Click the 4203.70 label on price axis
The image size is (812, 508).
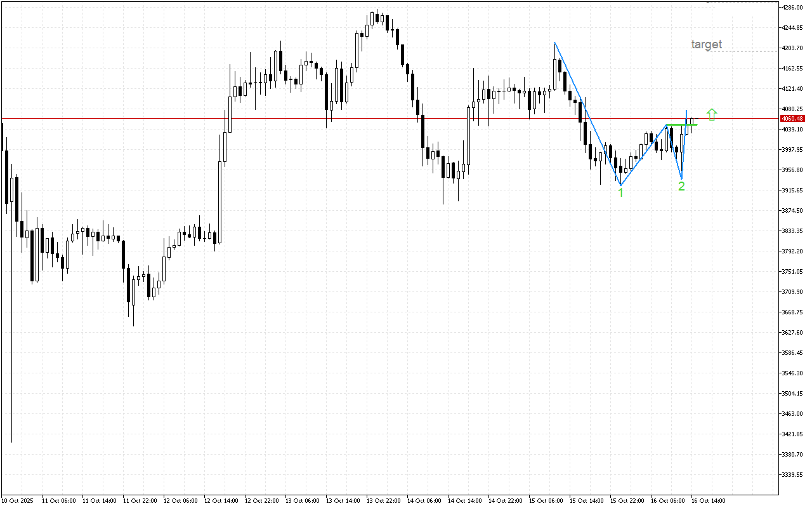tap(793, 48)
